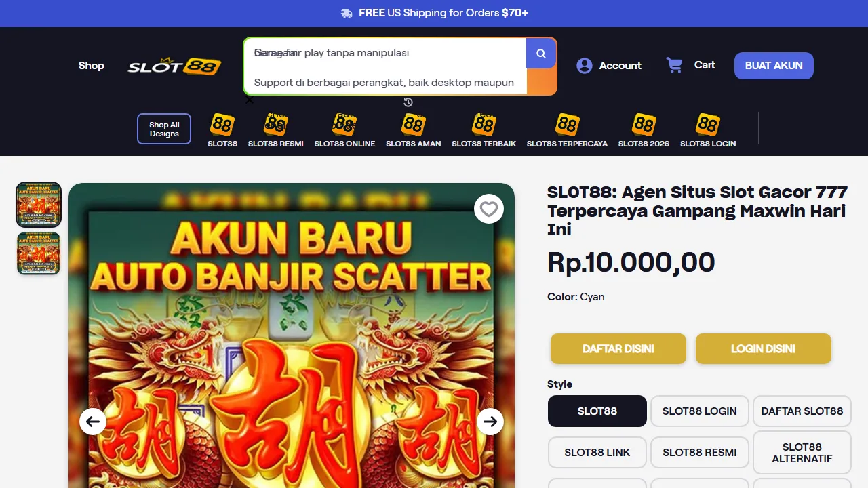Viewport: 868px width, 488px height.
Task: Open the shopping Cart icon
Action: click(x=674, y=65)
